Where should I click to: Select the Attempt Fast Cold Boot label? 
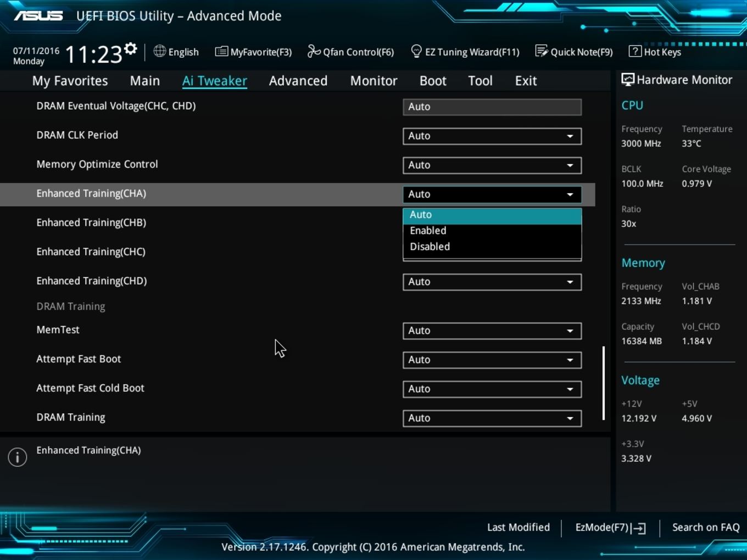tap(90, 388)
